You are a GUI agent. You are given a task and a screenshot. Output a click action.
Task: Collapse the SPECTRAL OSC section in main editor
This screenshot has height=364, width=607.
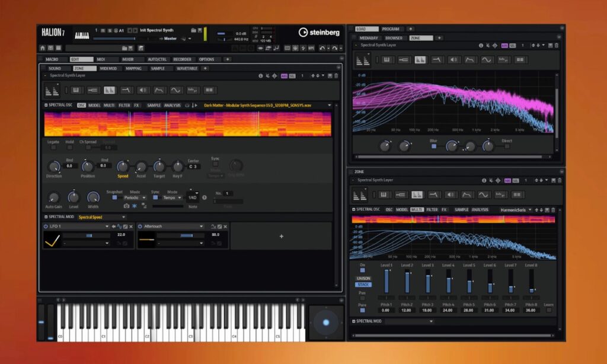[x=46, y=106]
